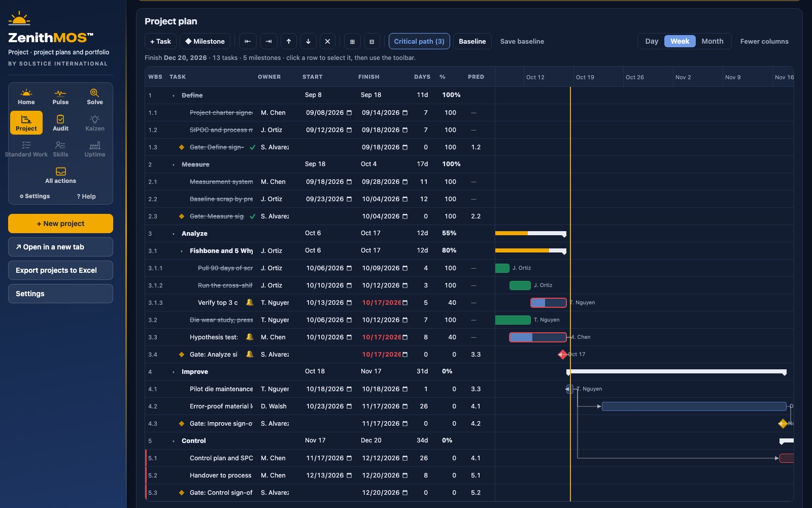
Task: Click green checkmark on Gate: Measure sign-off
Action: pyautogui.click(x=253, y=216)
